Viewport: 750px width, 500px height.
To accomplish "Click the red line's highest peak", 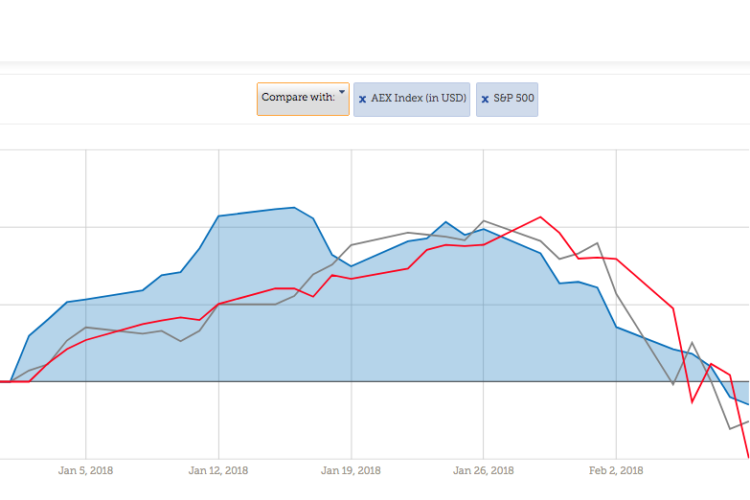I will click(x=541, y=217).
